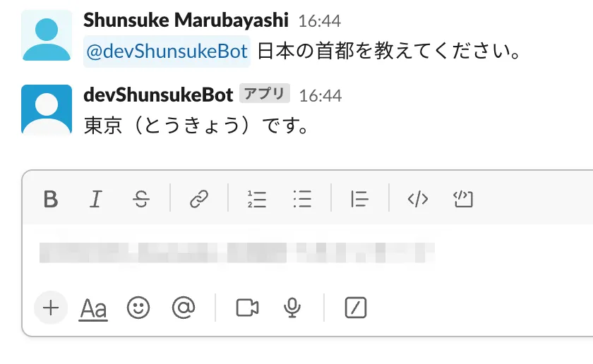Click the @devShunsukeBot mention link

[167, 51]
